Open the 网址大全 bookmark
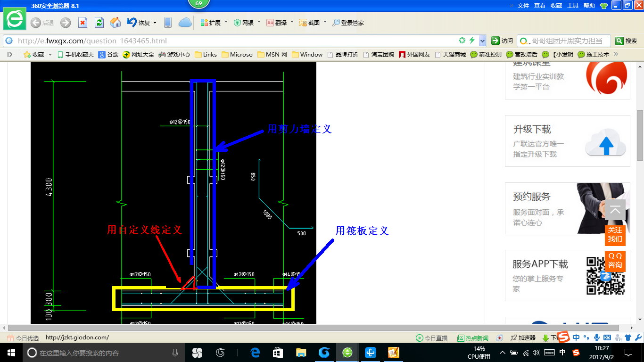Screen dimensions: 644x362 pos(139,54)
